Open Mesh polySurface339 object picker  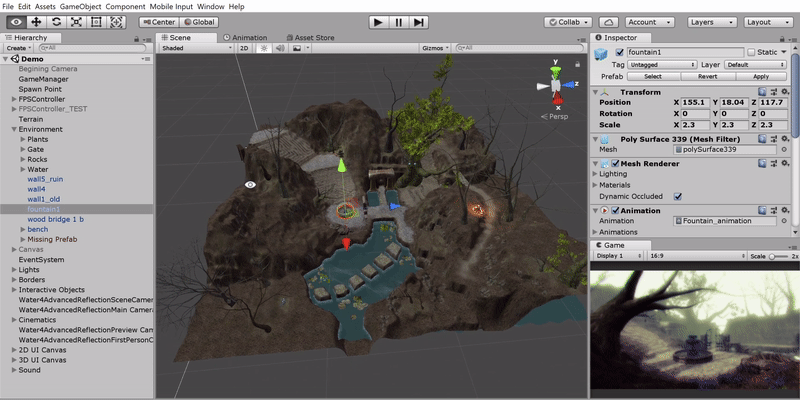click(x=784, y=149)
